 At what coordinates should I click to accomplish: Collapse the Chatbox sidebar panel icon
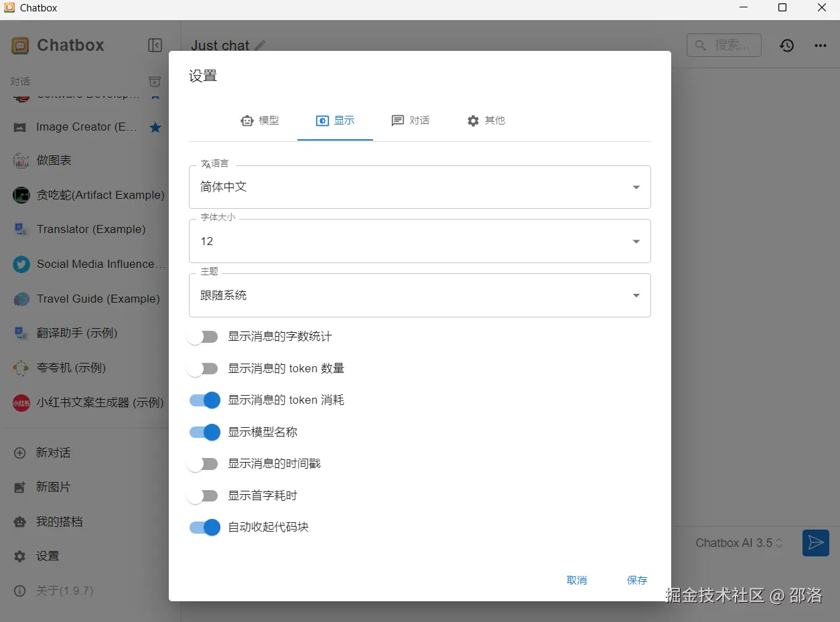click(155, 46)
